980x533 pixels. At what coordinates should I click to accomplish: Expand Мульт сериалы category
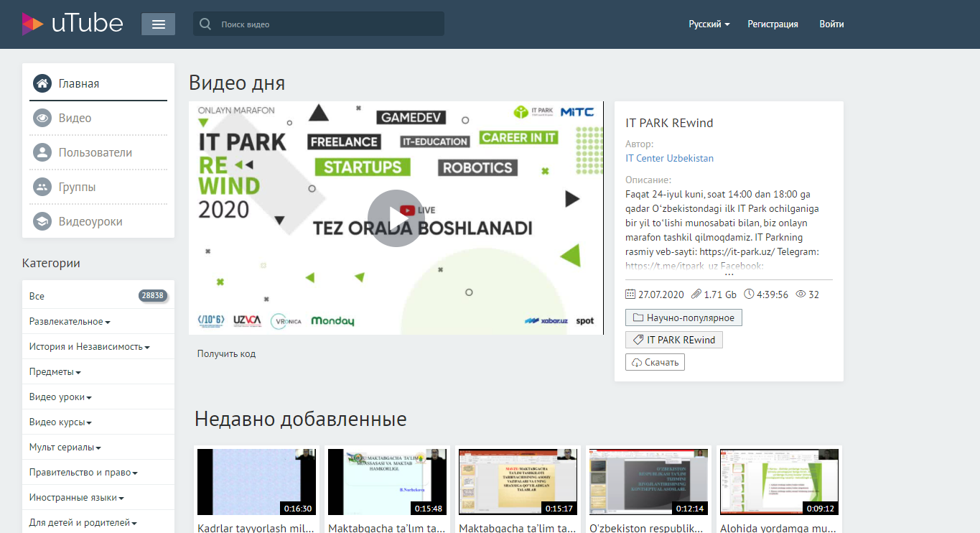coord(65,448)
